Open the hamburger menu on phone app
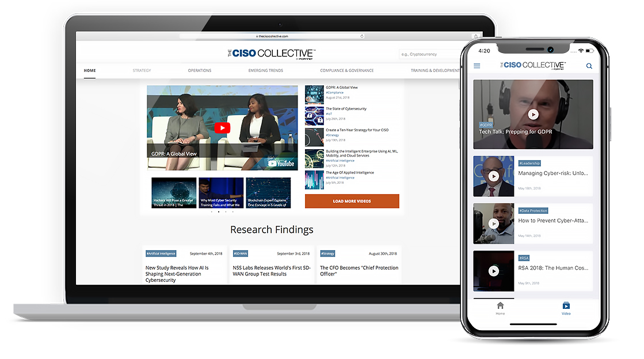644x359 pixels. pos(477,66)
